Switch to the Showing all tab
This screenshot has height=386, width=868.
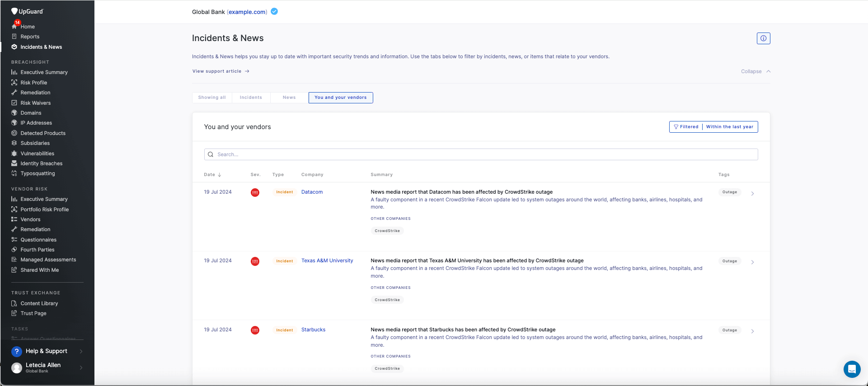[212, 98]
